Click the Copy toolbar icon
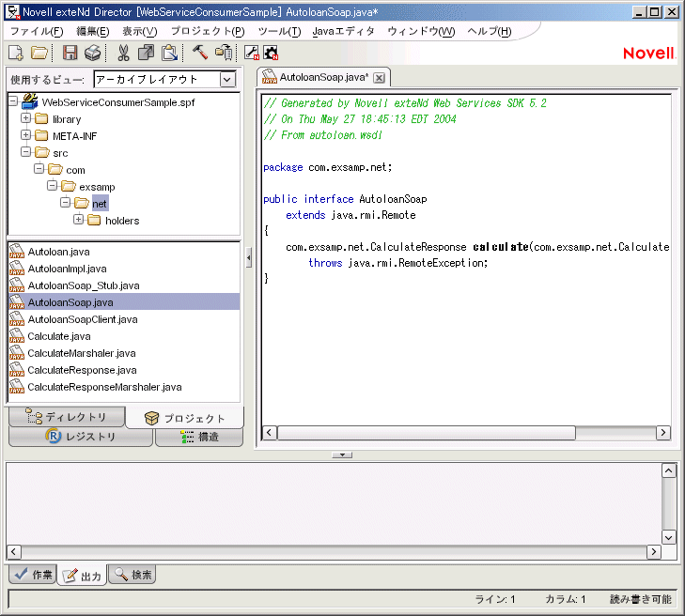Image resolution: width=685 pixels, height=616 pixels. coord(146,53)
